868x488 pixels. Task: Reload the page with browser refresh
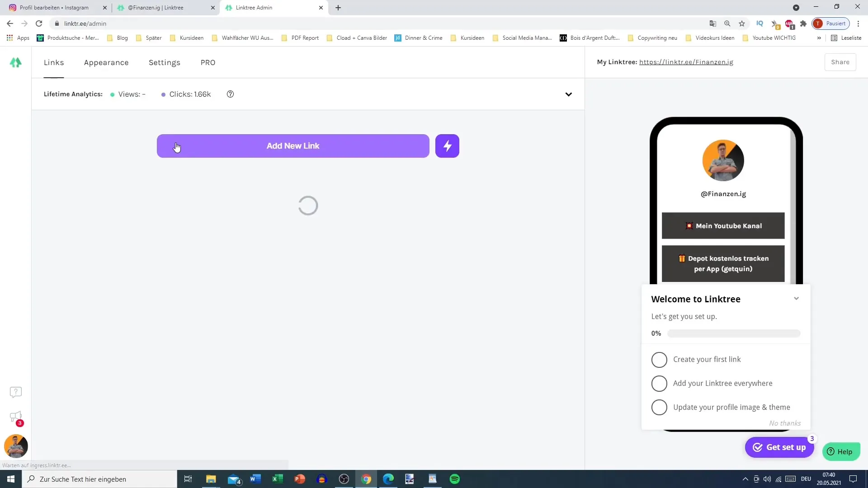[39, 23]
